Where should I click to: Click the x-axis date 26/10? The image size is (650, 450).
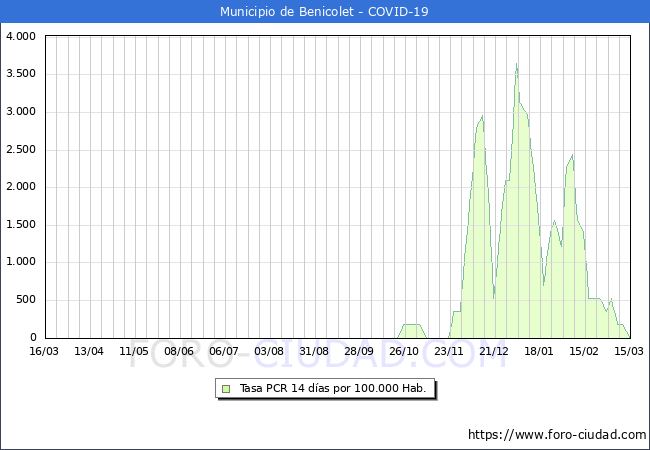pos(404,351)
